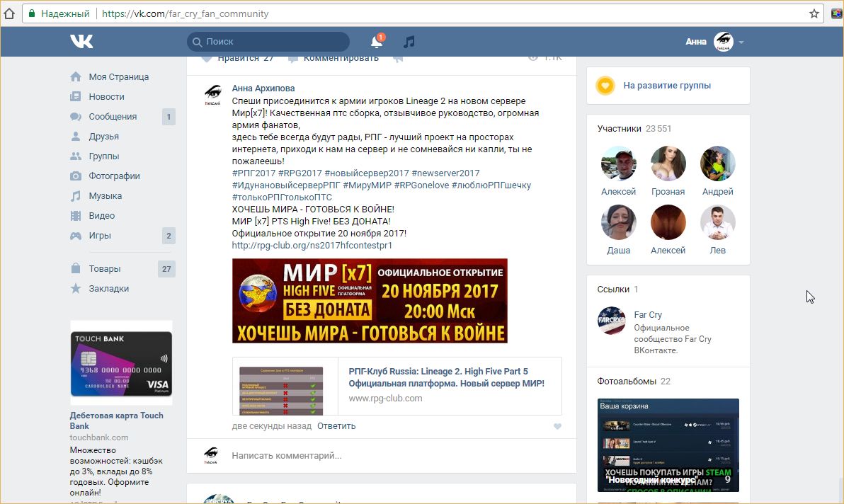The height and width of the screenshot is (504, 844).
Task: Open member Андрей profile
Action: [x=717, y=164]
